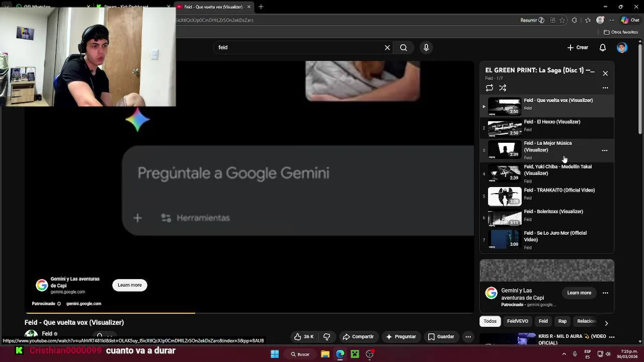
Task: Toggle playlist loop
Action: tap(490, 87)
